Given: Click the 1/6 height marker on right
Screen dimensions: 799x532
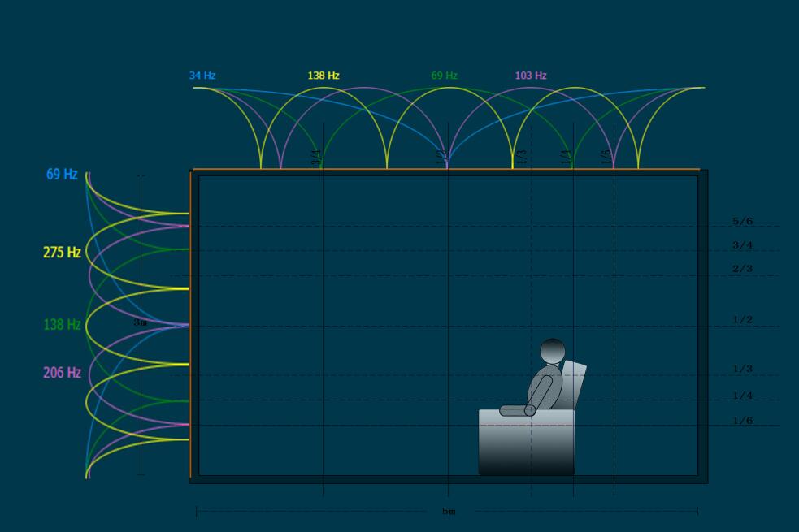Looking at the screenshot, I should [x=742, y=421].
